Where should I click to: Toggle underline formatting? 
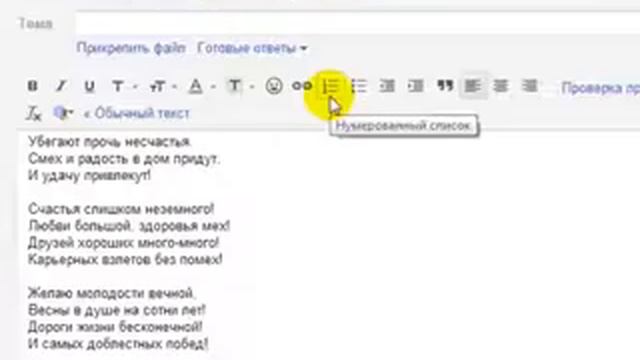89,86
